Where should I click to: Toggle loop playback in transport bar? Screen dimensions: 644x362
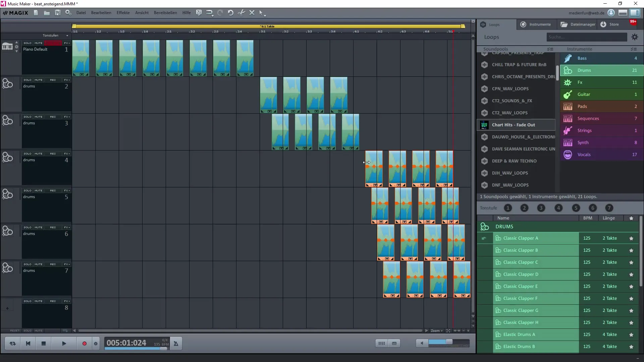13,344
